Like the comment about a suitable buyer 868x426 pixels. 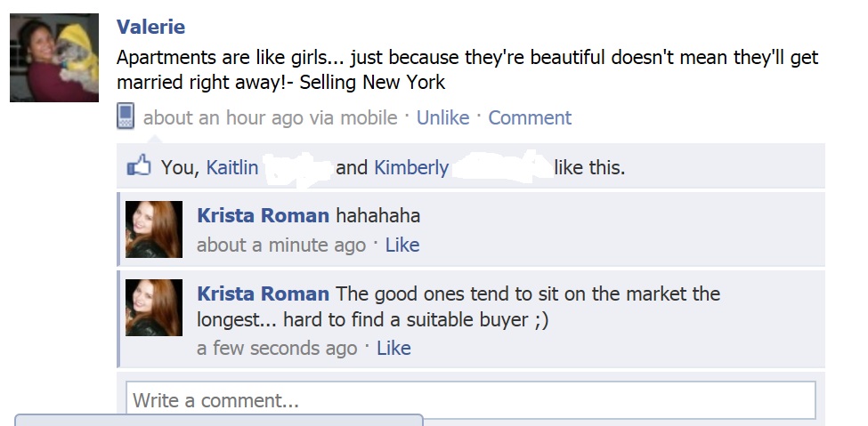(x=393, y=348)
